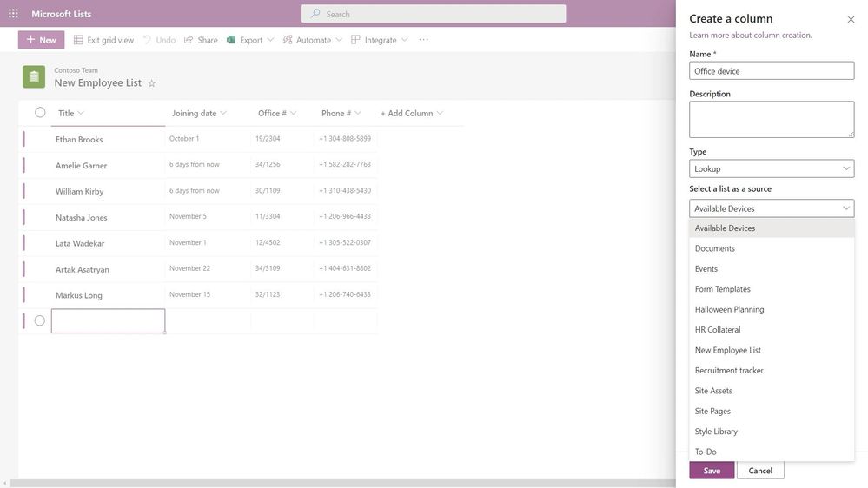Viewport: 868px width, 488px height.
Task: Select the Markus Long title cell
Action: [108, 295]
